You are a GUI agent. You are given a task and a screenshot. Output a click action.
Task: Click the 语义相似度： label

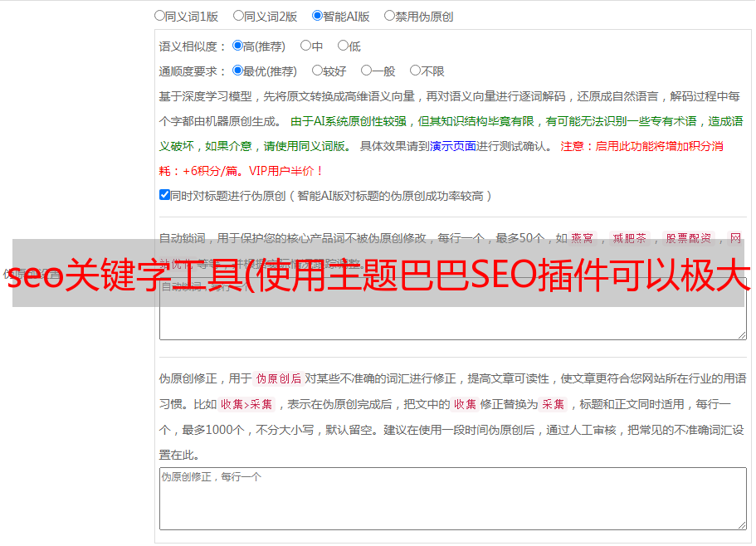coord(193,46)
